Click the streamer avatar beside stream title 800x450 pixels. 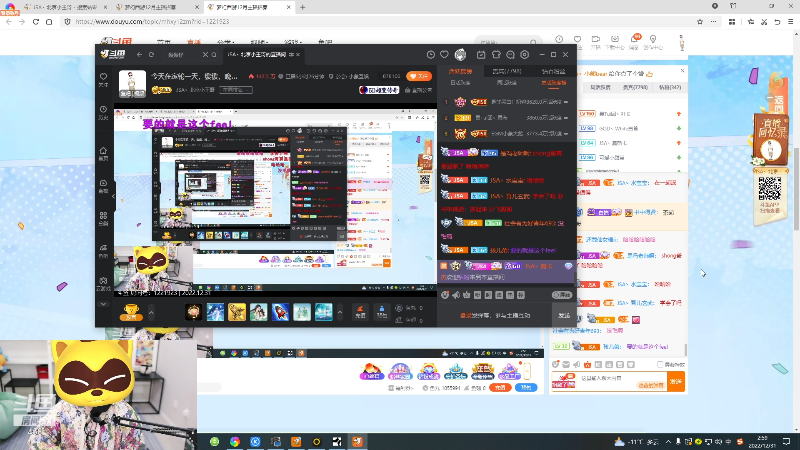point(132,83)
